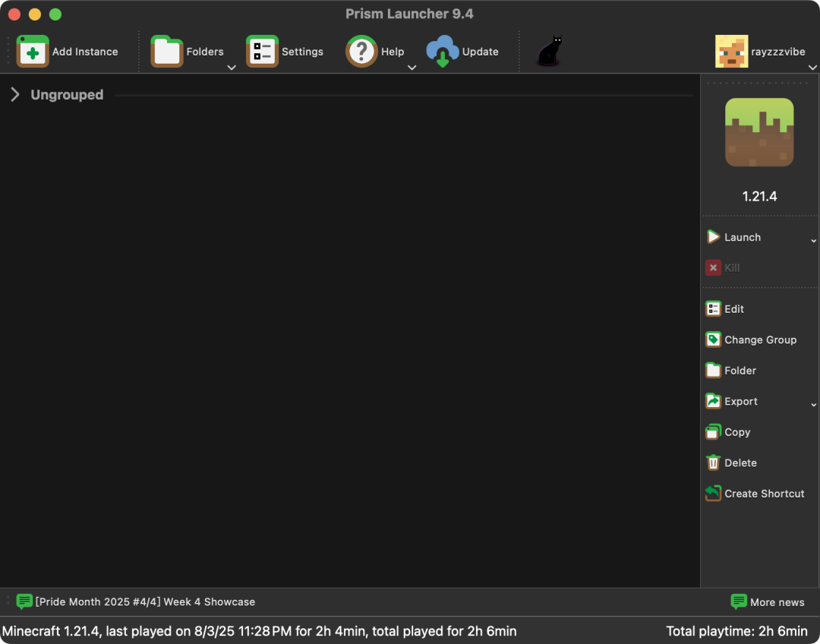Click the Create Shortcut button text

[x=764, y=494]
